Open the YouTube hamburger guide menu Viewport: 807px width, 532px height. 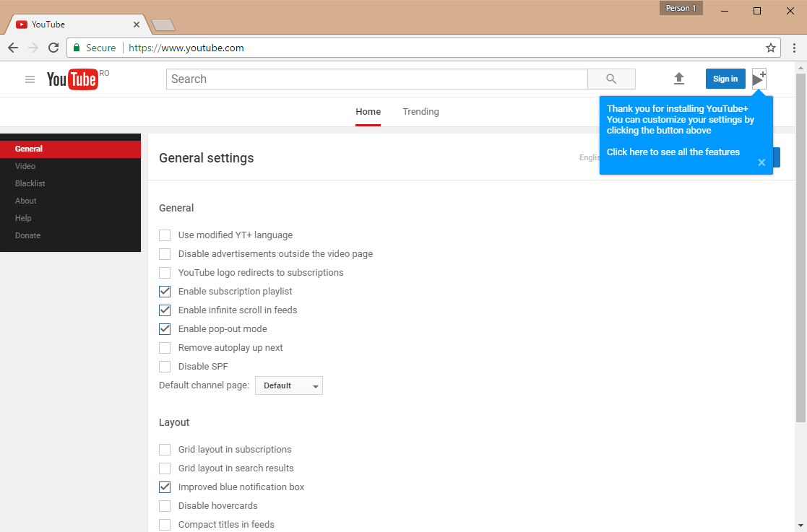[30, 79]
